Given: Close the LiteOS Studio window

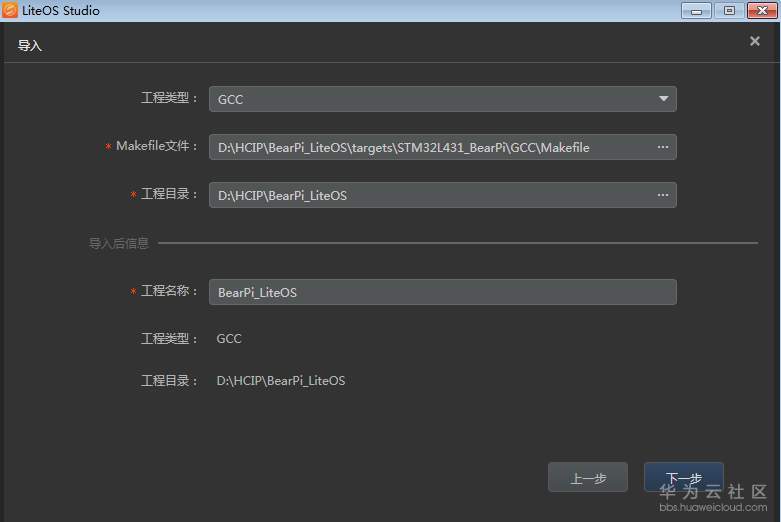Looking at the screenshot, I should click(762, 10).
